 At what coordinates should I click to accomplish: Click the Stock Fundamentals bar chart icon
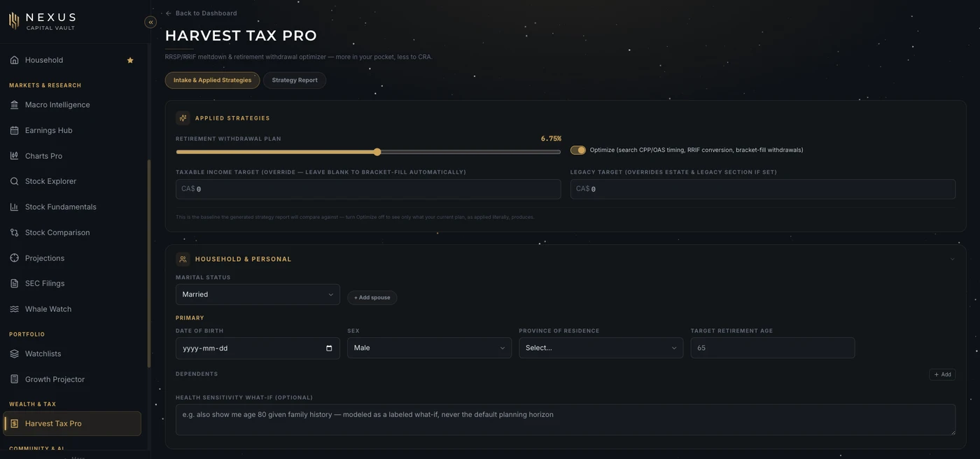tap(14, 207)
